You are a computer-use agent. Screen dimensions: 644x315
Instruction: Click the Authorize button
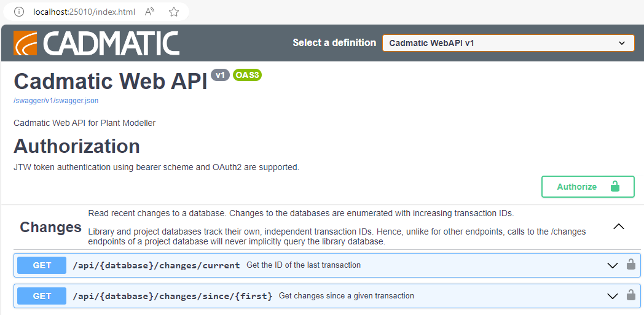click(587, 187)
